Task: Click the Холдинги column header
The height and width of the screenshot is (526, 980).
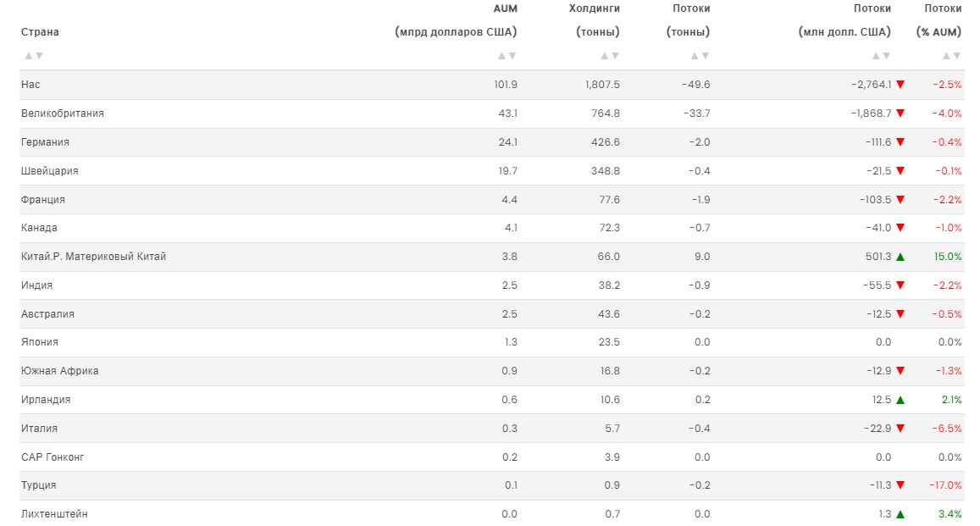Action: point(595,8)
